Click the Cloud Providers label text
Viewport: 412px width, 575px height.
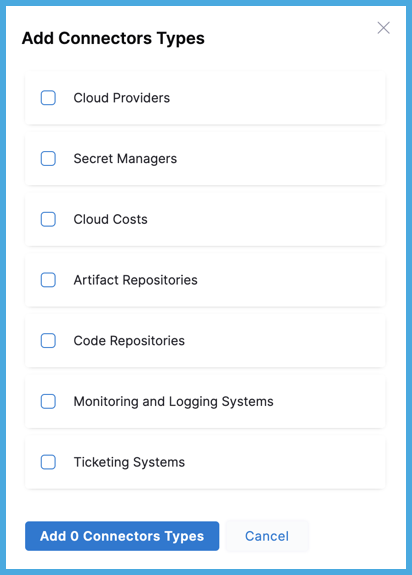click(x=122, y=98)
